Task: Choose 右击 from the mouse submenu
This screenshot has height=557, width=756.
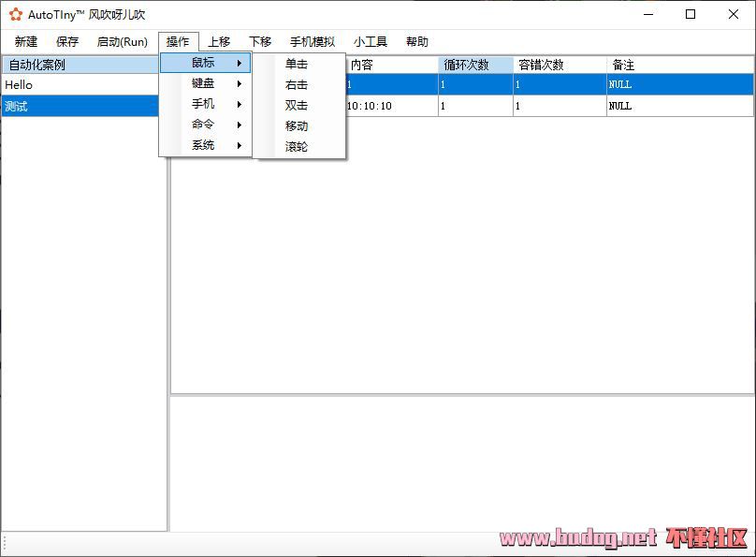Action: 297,85
